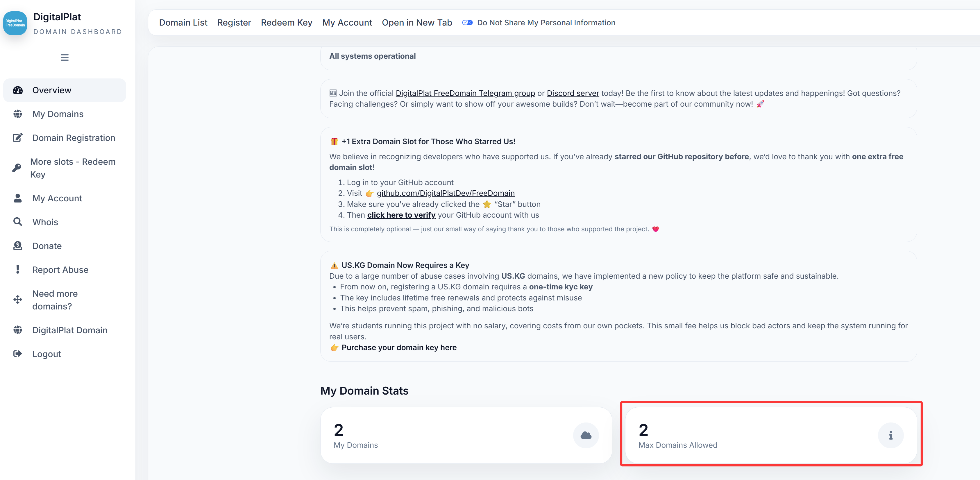Click the My Domains globe icon
Screen dimensions: 980x480
point(18,114)
